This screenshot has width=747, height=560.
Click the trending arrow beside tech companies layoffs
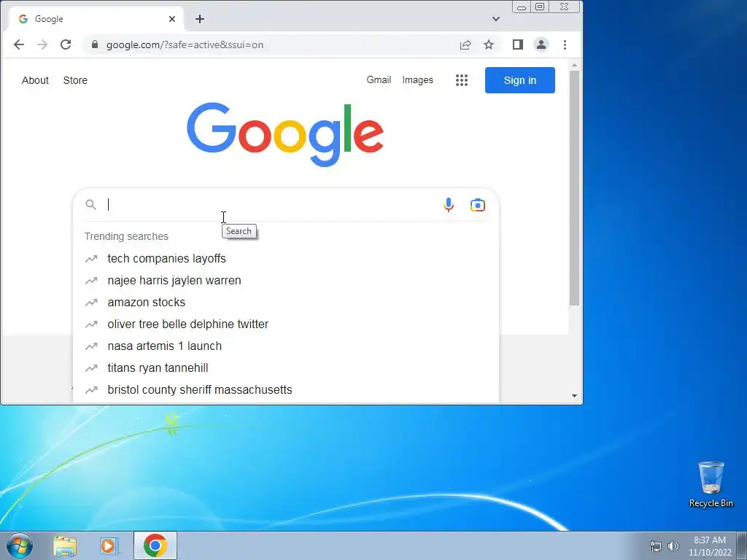point(91,259)
